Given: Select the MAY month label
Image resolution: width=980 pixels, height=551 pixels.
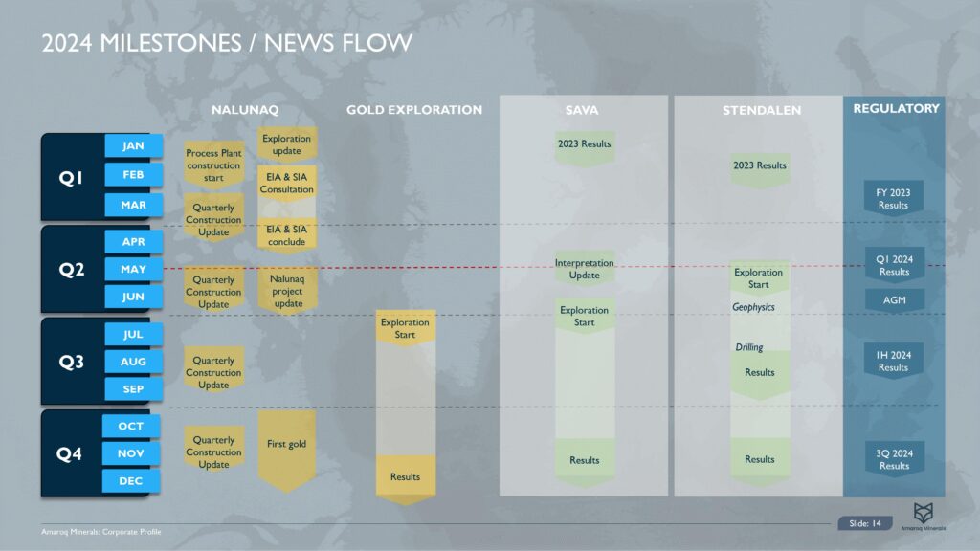Looking at the screenshot, I should pos(133,270).
